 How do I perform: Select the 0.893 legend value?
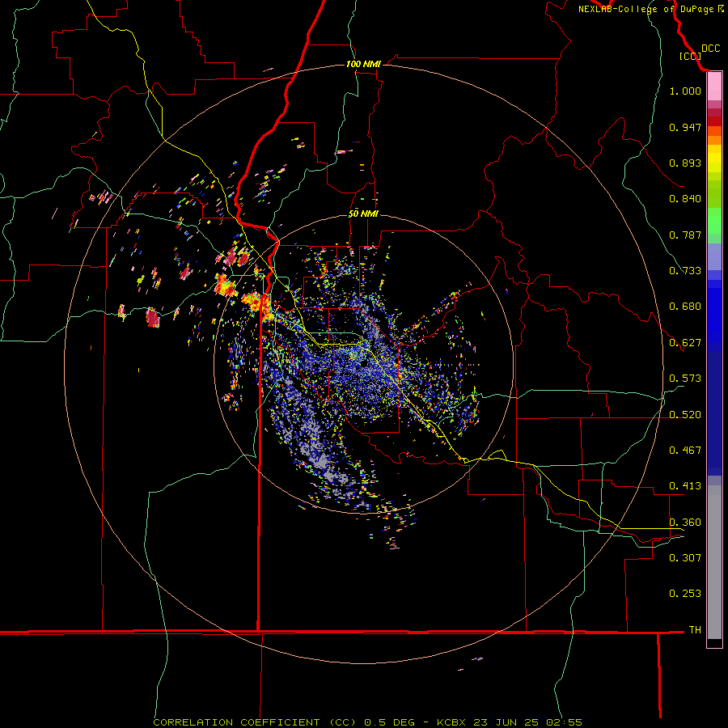pos(685,163)
